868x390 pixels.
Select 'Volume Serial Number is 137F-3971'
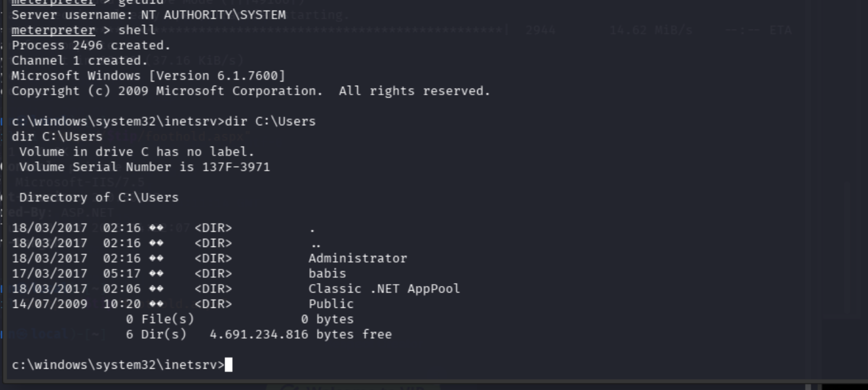coord(144,167)
